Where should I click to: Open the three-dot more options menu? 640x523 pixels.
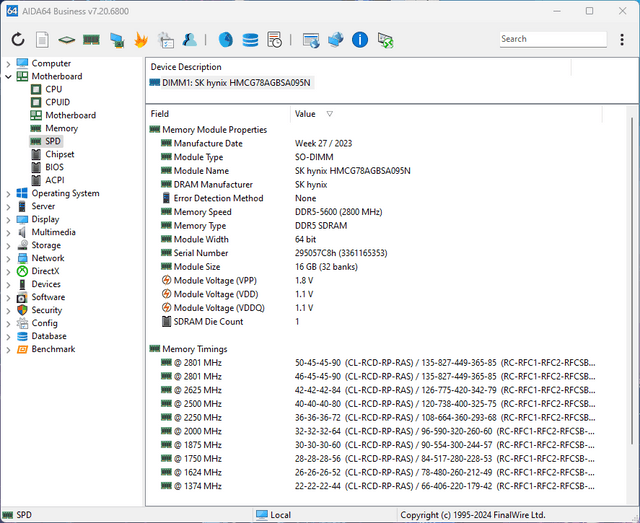tap(622, 40)
